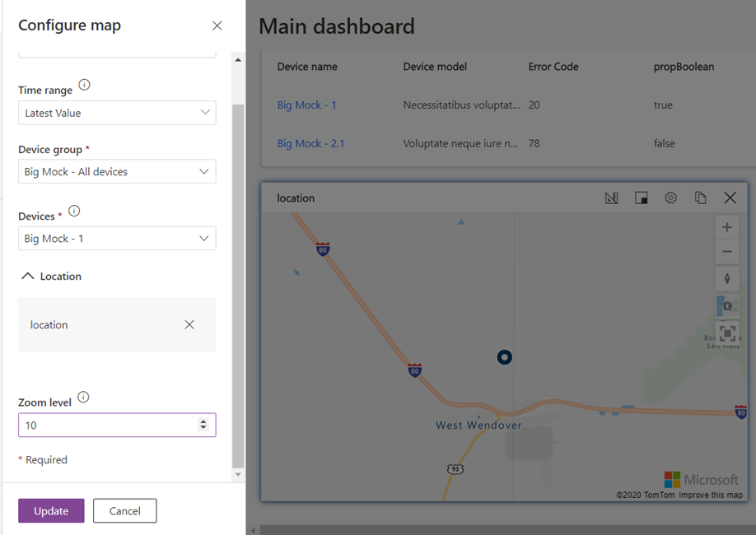Click the propBoolean value false

tap(665, 144)
